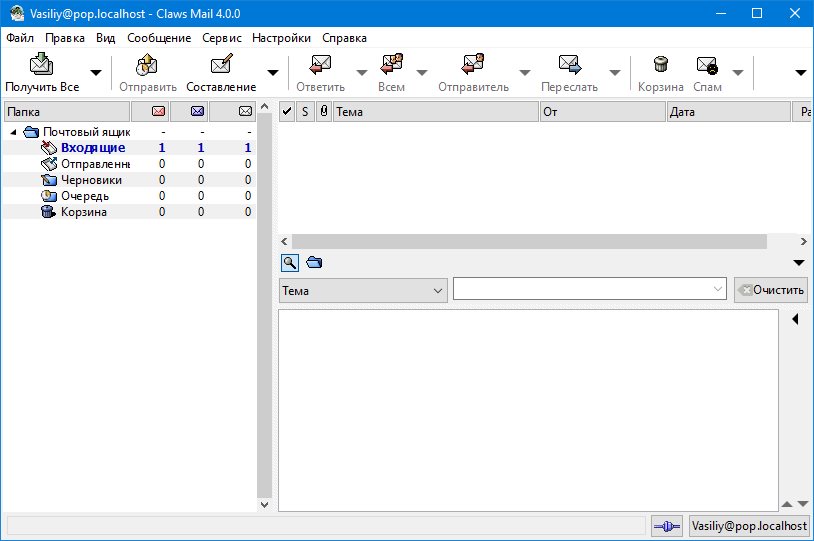Click the Vasiliy@pop.localhost account button

pos(749,526)
